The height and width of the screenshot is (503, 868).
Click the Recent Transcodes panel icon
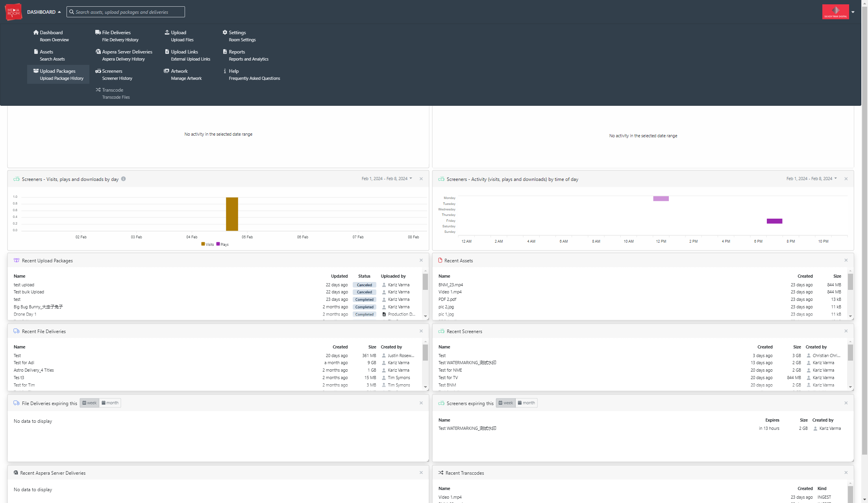(x=441, y=473)
